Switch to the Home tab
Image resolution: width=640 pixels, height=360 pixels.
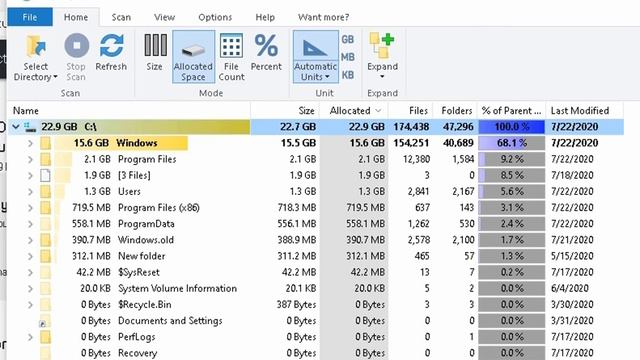[x=76, y=17]
